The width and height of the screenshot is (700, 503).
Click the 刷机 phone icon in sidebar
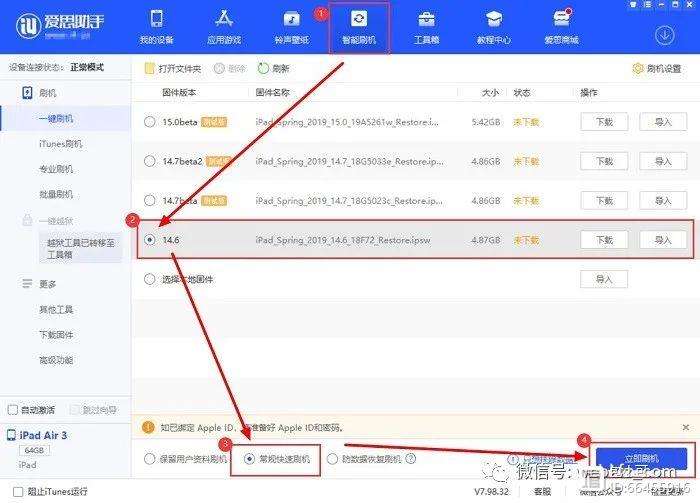click(27, 92)
